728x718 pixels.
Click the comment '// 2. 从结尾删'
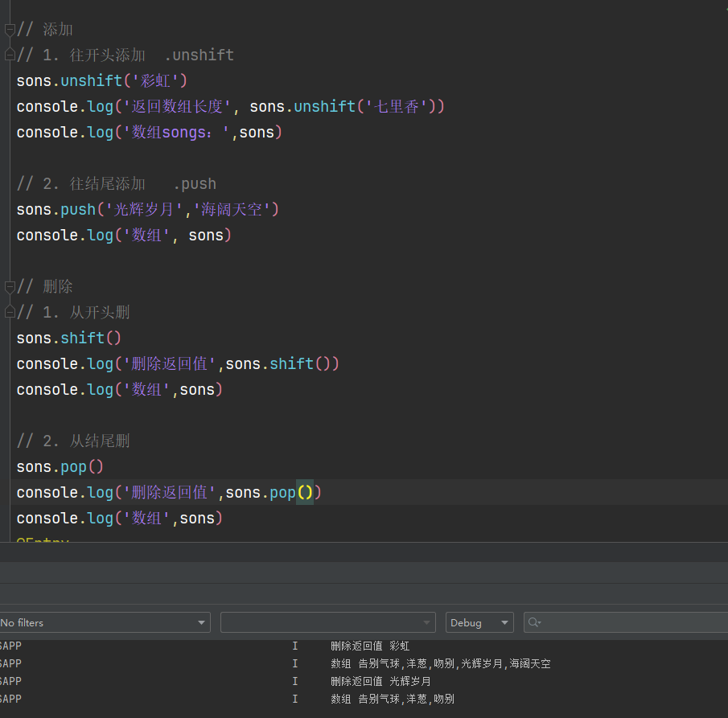click(73, 441)
